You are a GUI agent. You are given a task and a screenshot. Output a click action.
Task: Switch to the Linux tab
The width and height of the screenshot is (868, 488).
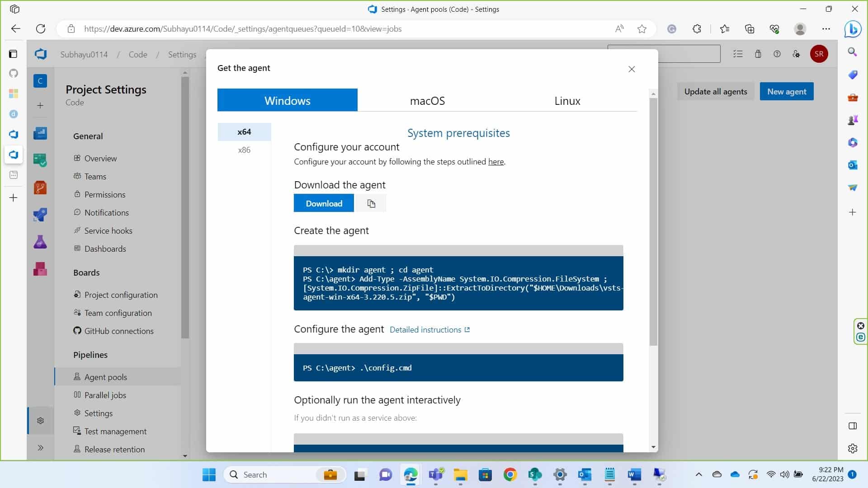tap(567, 101)
